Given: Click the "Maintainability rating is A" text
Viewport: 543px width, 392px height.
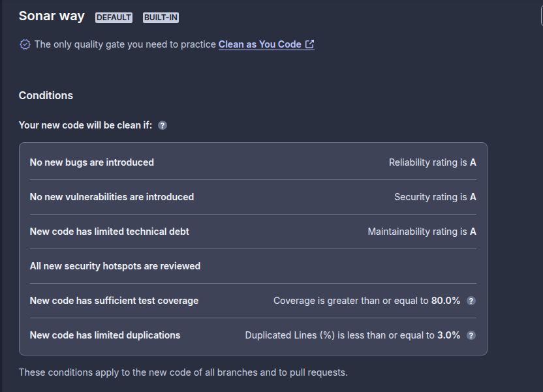Looking at the screenshot, I should [422, 232].
